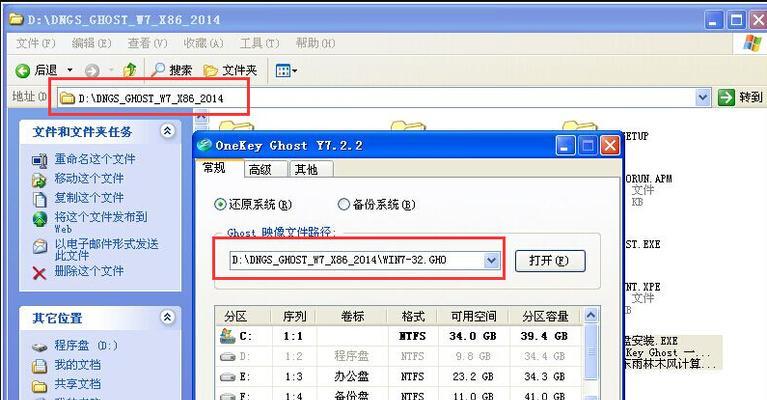Open the 工具(T) menu
This screenshot has height=400, width=767.
(x=260, y=44)
